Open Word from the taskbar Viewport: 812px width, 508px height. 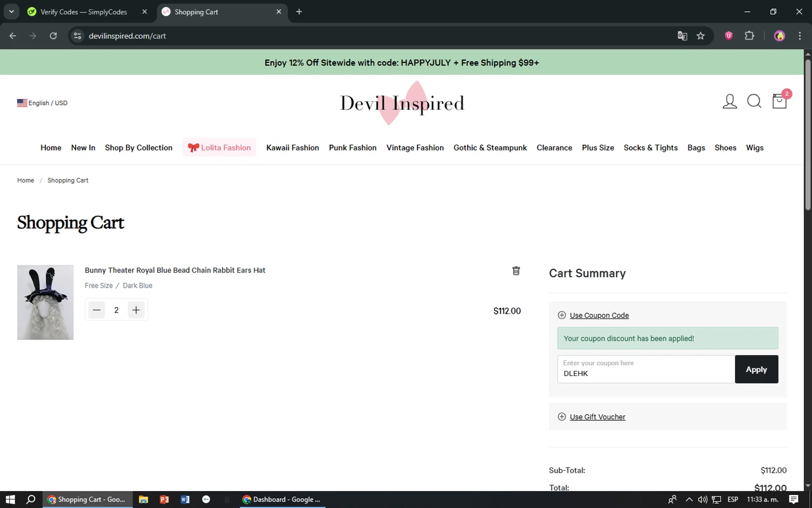tap(185, 499)
